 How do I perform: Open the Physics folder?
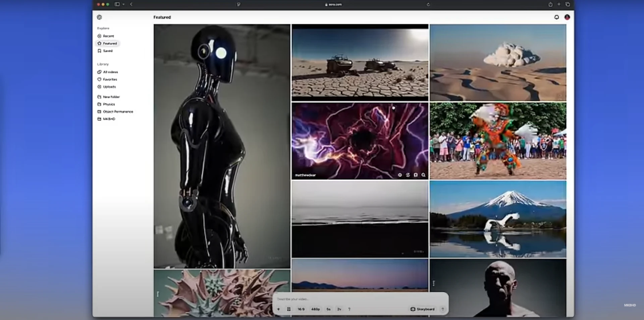click(x=109, y=104)
